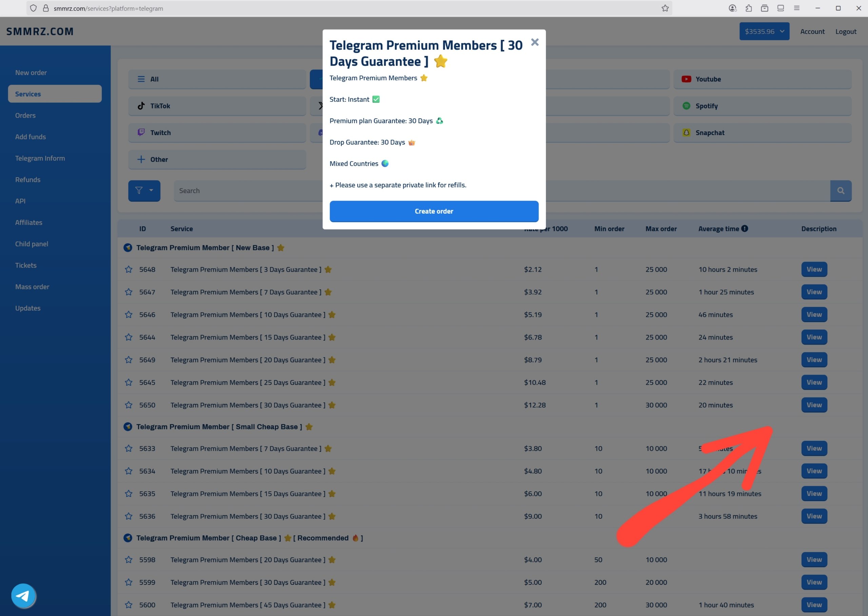Viewport: 868px width, 616px height.
Task: Click the browser bookmark star icon
Action: tap(665, 8)
